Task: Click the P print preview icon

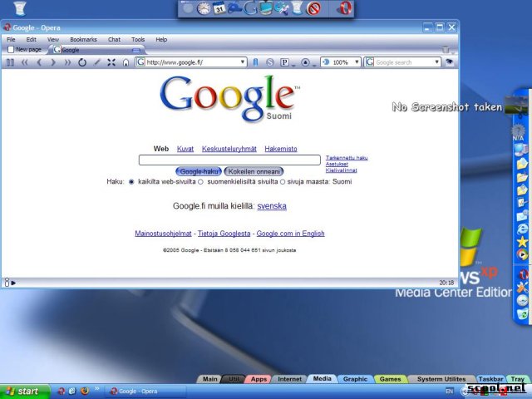Action: click(284, 62)
